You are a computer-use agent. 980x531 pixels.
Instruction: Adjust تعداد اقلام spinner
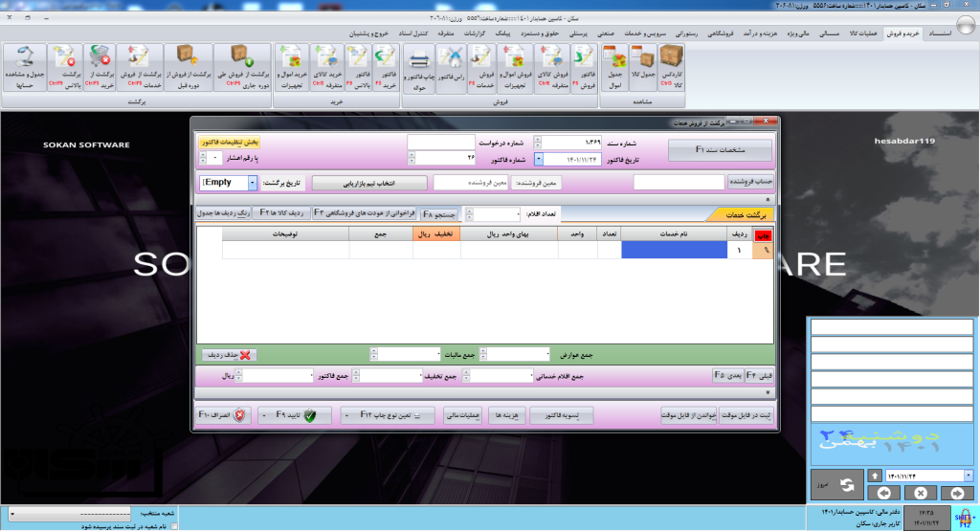[x=469, y=214]
